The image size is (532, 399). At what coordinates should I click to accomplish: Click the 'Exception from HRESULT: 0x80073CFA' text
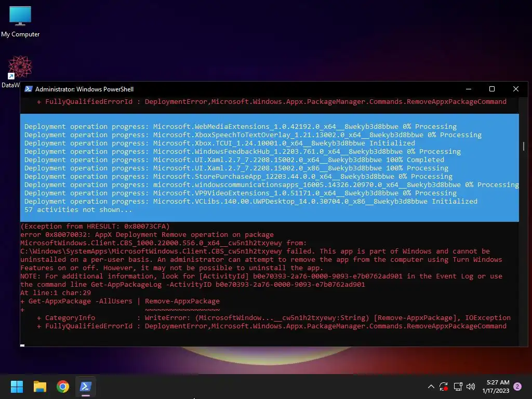click(95, 227)
